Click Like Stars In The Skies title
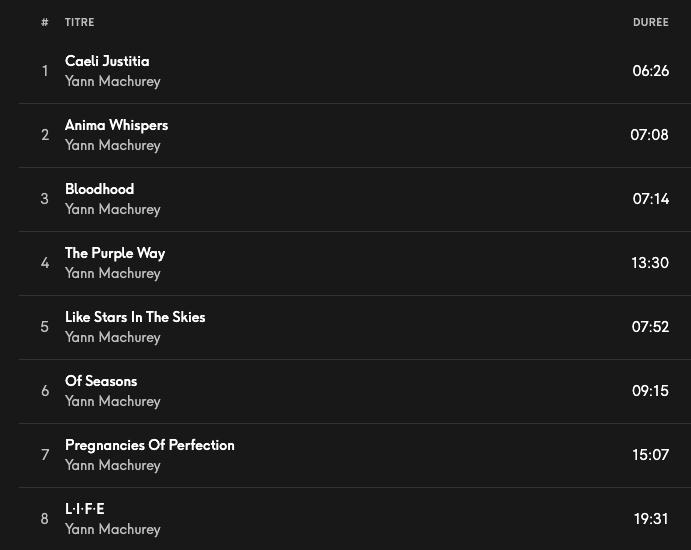The height and width of the screenshot is (550, 691). click(135, 317)
